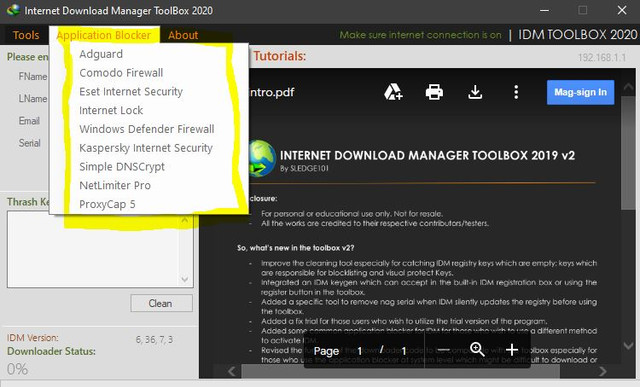Choose Internet Lock menu item
Image resolution: width=640 pixels, height=387 pixels.
tap(111, 110)
